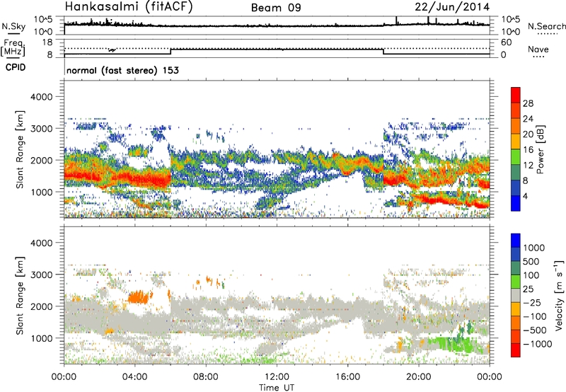Click the '20' Power colorbar tick label
This screenshot has width=566, height=392.
tap(528, 134)
